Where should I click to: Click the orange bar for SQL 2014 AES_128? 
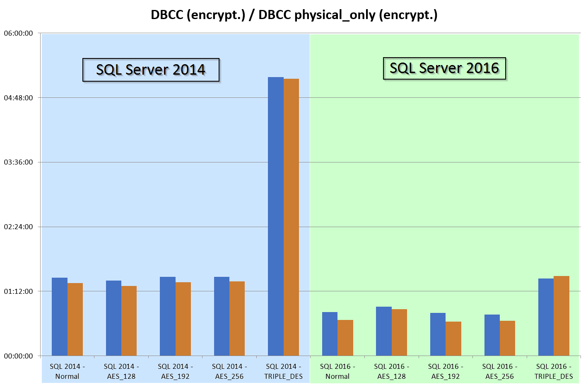coord(129,321)
